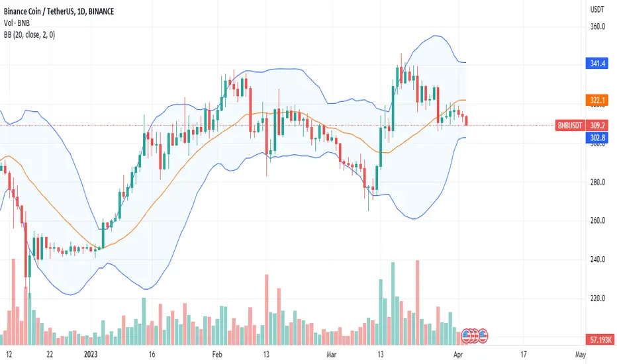
Task: Click the Apr label on time axis
Action: [458, 355]
